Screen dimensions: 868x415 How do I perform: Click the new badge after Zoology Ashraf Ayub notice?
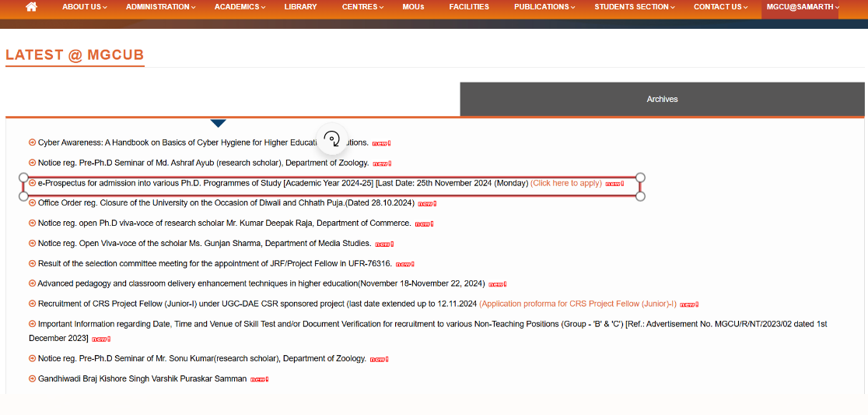coord(381,164)
